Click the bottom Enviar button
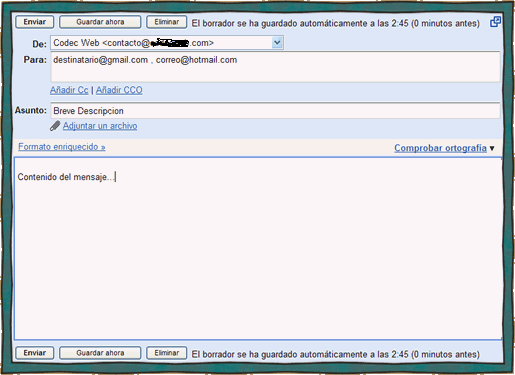This screenshot has width=515, height=375. pos(34,353)
